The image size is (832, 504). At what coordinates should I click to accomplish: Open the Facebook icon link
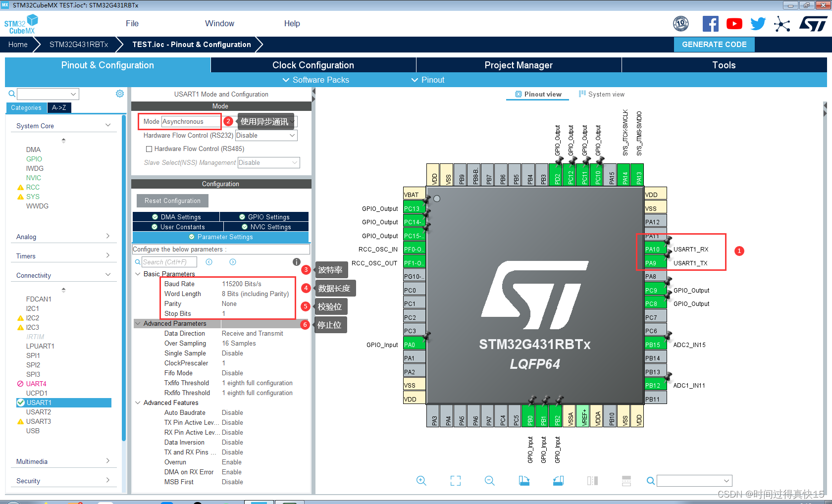711,24
